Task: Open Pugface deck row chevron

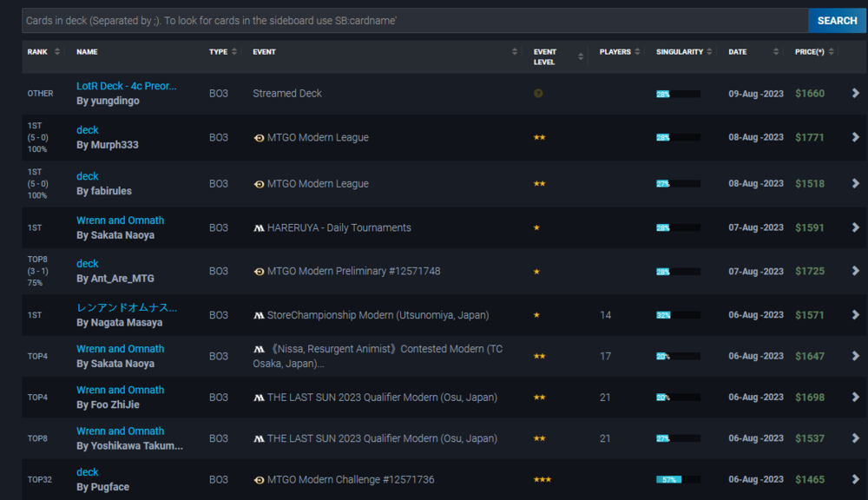Action: tap(855, 480)
